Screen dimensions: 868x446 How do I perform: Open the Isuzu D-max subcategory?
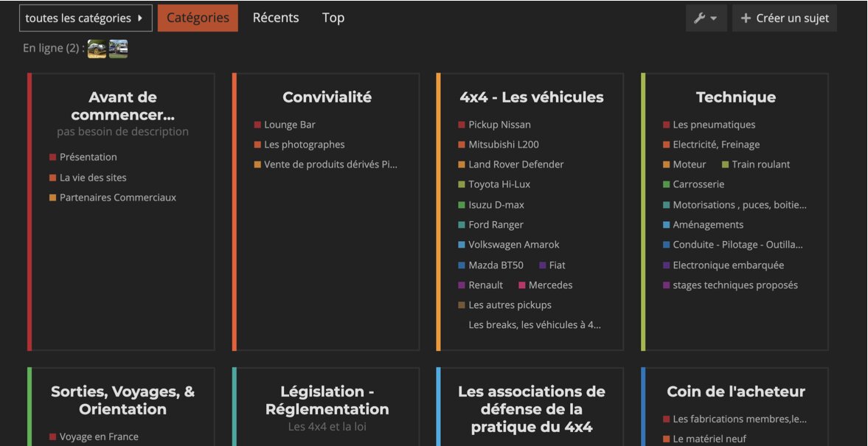point(491,205)
